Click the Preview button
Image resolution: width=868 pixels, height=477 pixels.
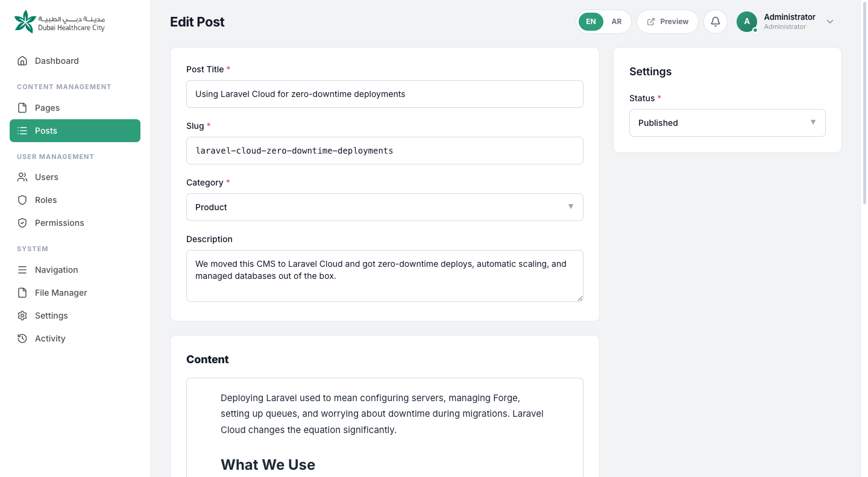click(x=667, y=22)
